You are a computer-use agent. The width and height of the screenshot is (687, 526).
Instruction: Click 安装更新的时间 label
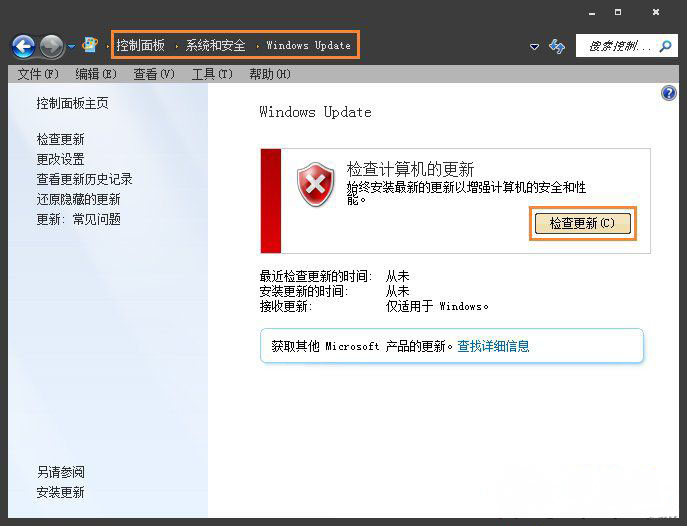tap(304, 291)
